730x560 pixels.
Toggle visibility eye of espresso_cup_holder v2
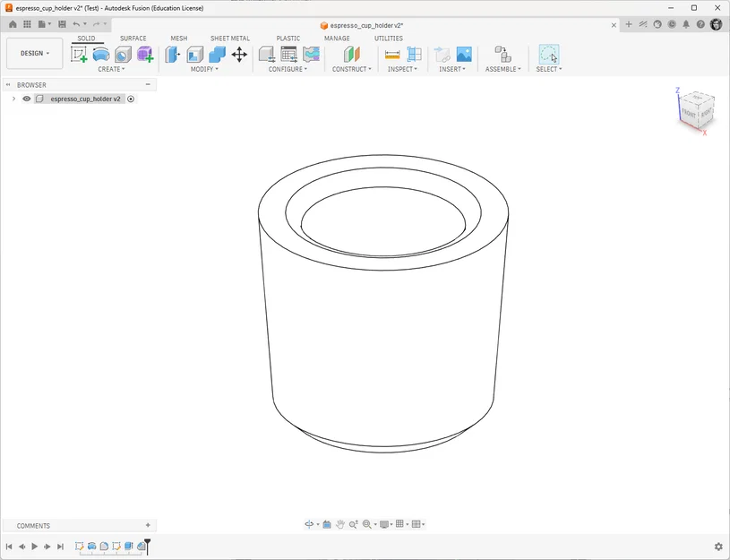click(x=27, y=99)
